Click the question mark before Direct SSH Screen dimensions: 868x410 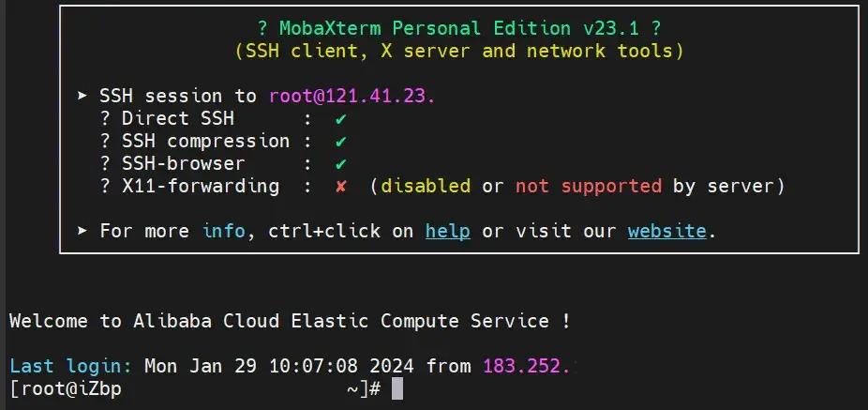point(105,118)
